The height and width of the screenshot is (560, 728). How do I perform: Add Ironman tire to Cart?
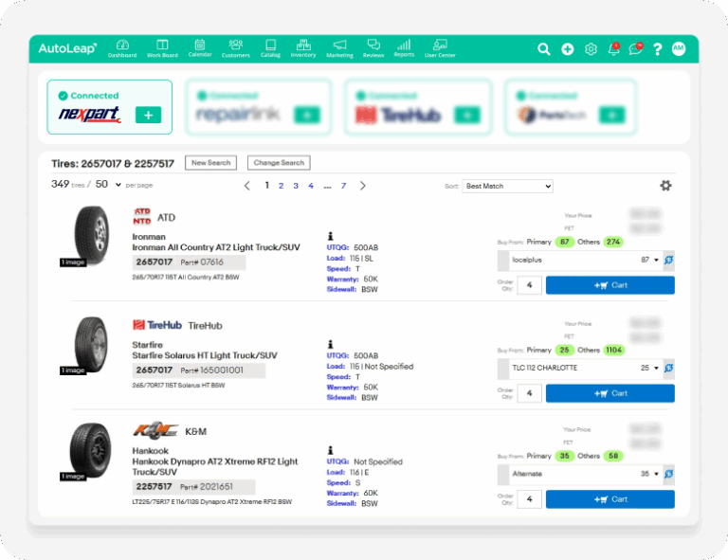click(610, 285)
